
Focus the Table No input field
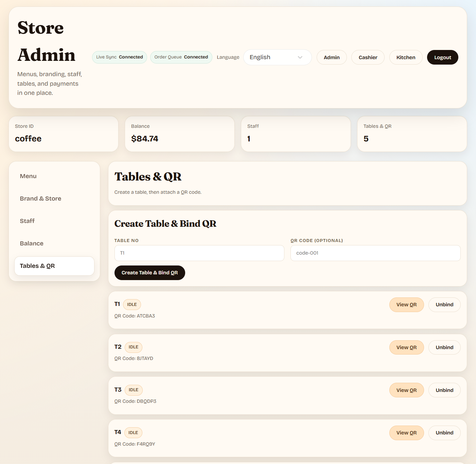pos(199,253)
